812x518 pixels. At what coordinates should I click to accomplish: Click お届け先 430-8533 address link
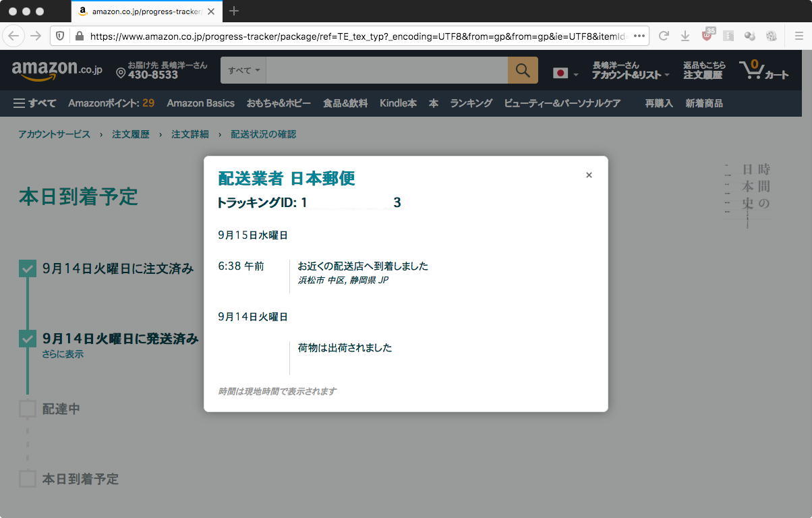[x=162, y=70]
